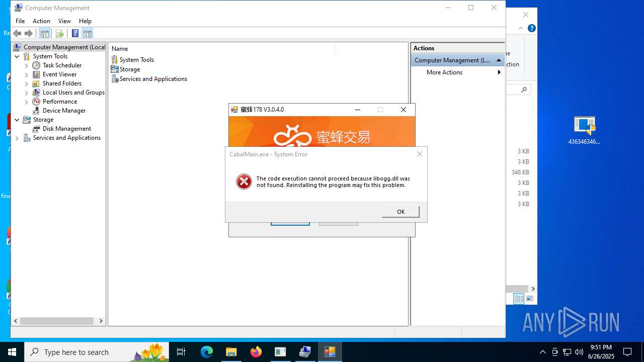Viewport: 644px width, 362px height.
Task: Toggle Show/Hide Console Tree toolbar icon
Action: 44,33
